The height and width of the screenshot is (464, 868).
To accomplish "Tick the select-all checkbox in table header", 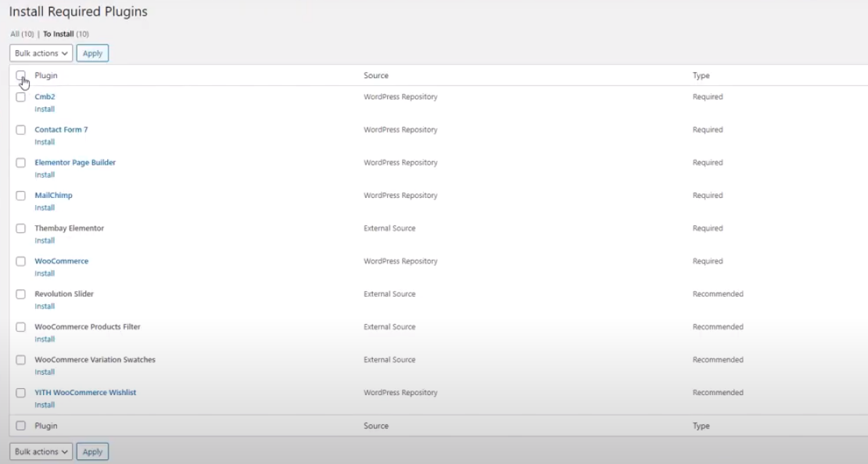I will [x=20, y=75].
